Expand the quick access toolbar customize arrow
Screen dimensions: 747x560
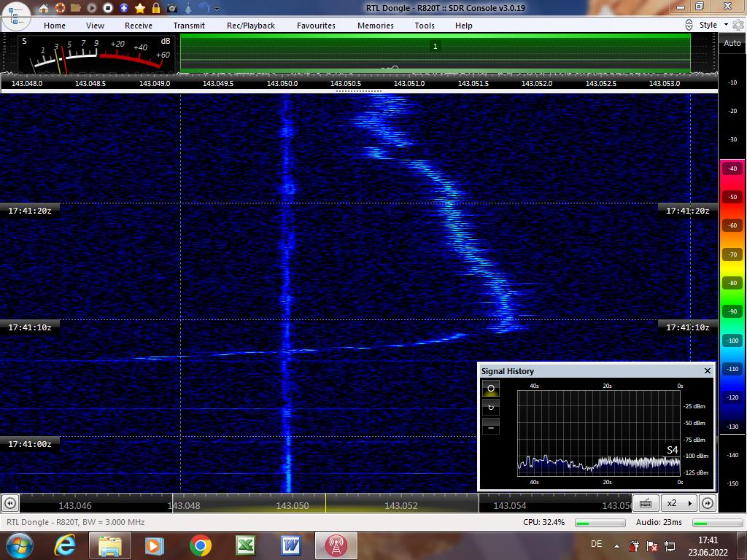pos(217,9)
